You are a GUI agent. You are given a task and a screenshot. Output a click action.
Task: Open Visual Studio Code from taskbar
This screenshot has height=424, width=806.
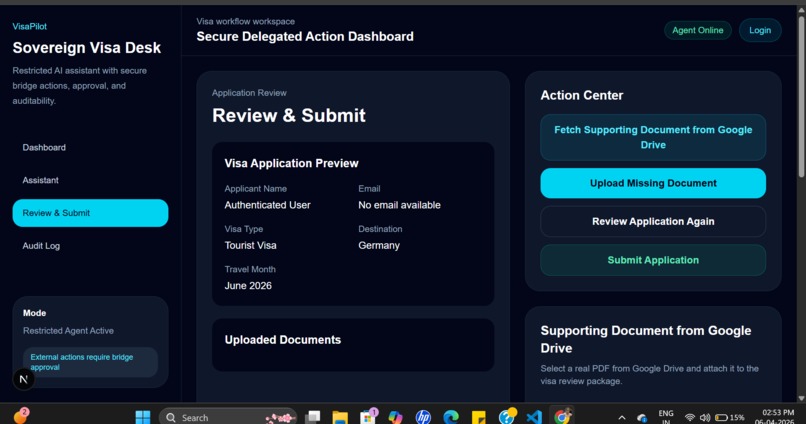534,417
